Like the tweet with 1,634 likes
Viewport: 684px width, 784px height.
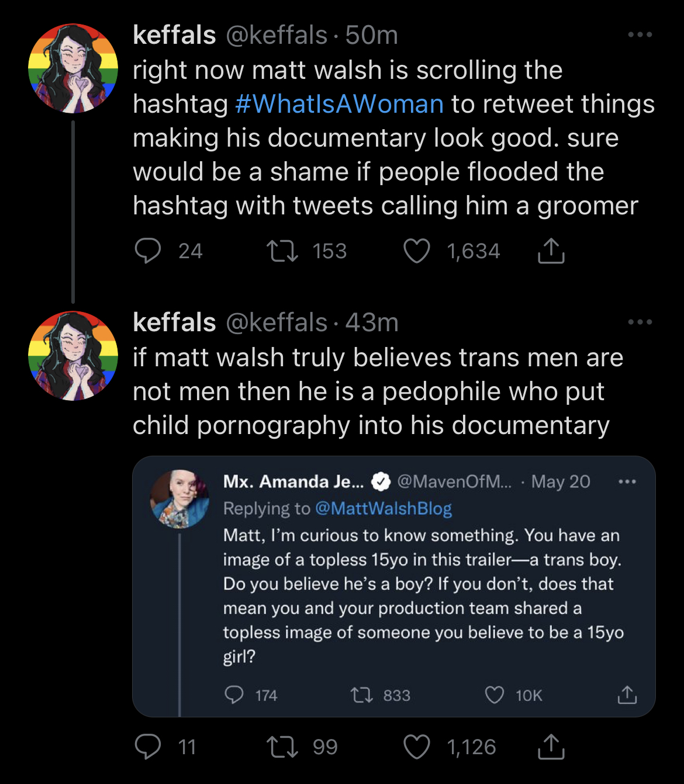(x=417, y=251)
